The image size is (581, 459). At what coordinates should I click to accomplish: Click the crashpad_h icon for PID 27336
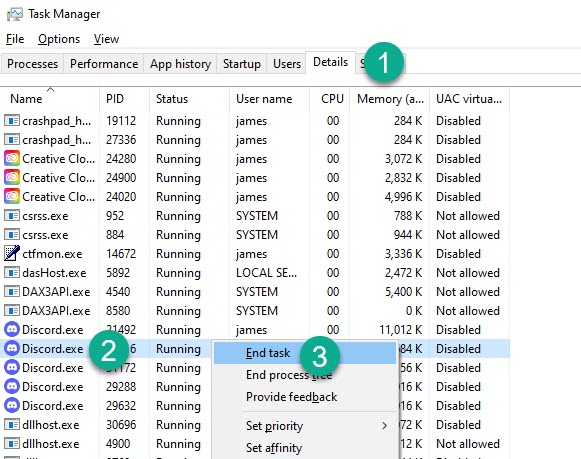(x=12, y=140)
